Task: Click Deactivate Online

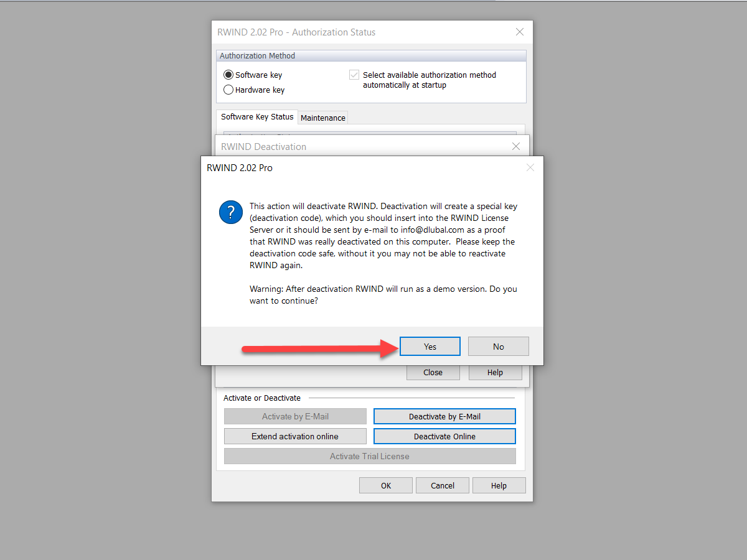Action: 444,436
